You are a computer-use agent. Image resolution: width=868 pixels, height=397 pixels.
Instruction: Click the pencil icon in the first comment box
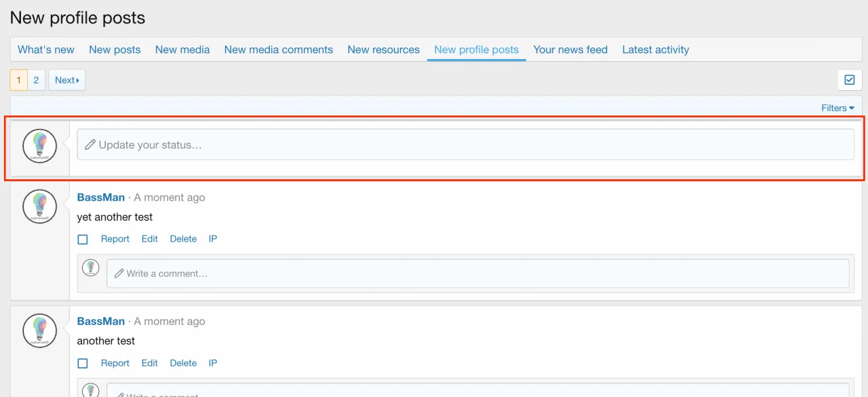coord(118,273)
